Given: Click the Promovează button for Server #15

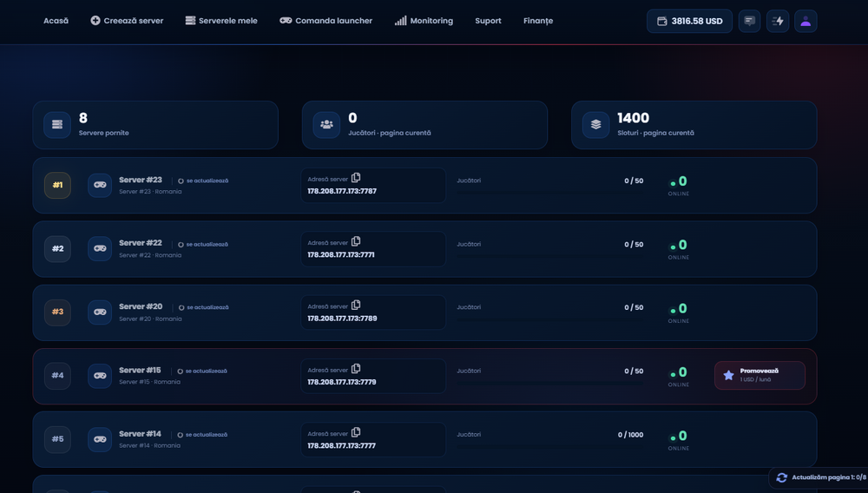Looking at the screenshot, I should pyautogui.click(x=759, y=376).
